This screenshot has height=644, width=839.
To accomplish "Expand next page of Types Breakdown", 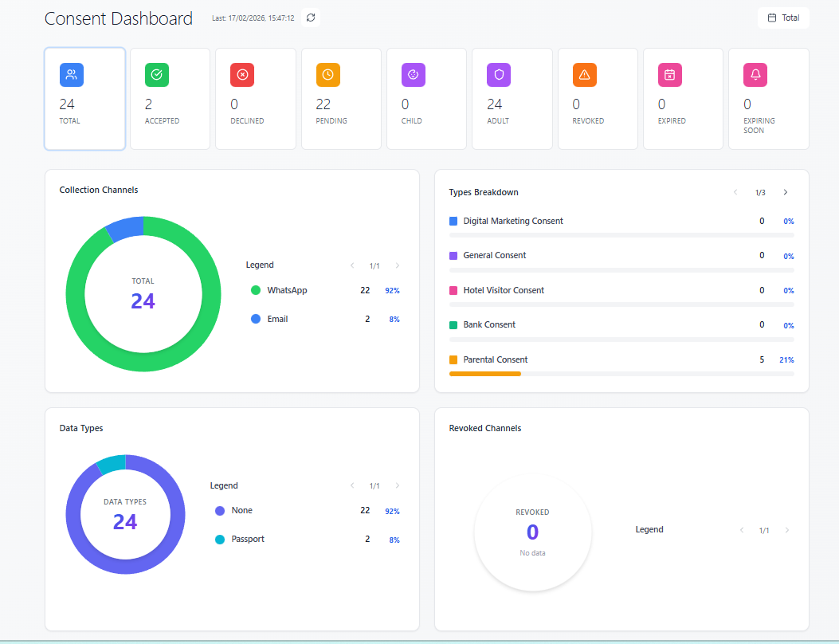I will click(786, 192).
